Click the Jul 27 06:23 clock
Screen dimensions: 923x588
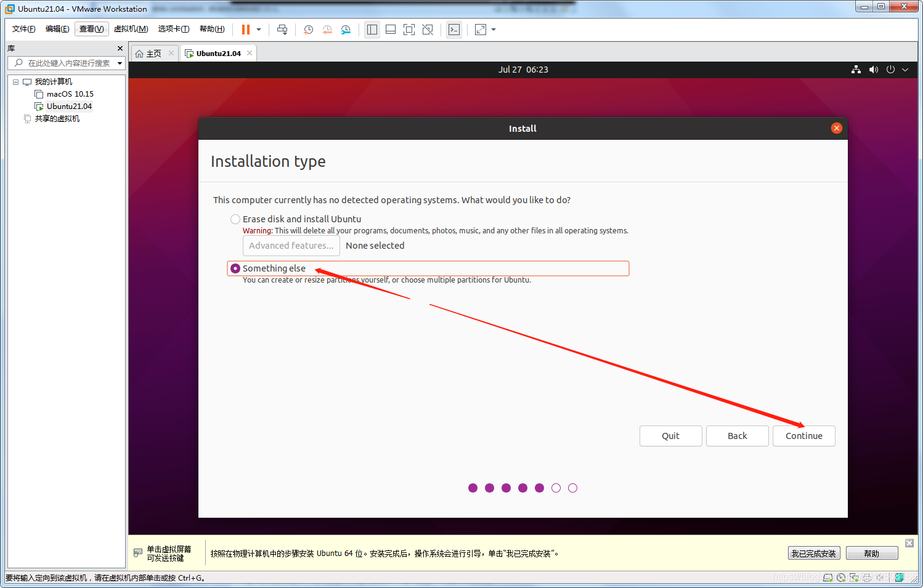point(523,70)
